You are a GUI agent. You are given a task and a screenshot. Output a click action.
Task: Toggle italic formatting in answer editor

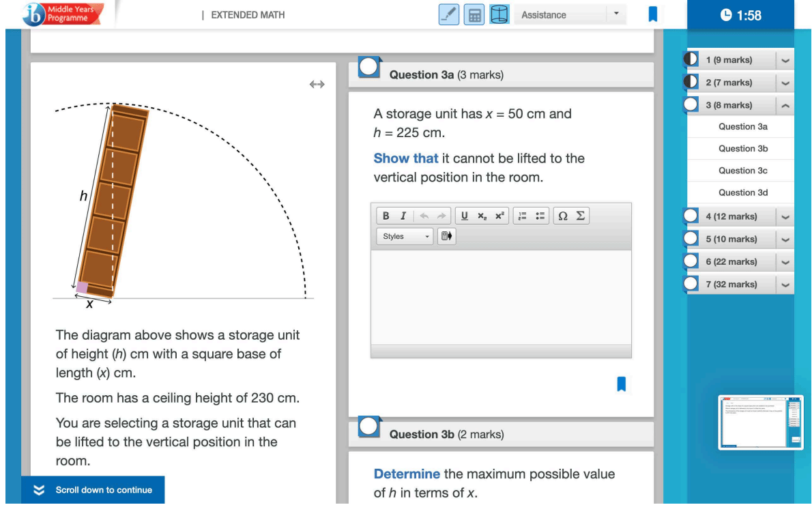tap(403, 216)
